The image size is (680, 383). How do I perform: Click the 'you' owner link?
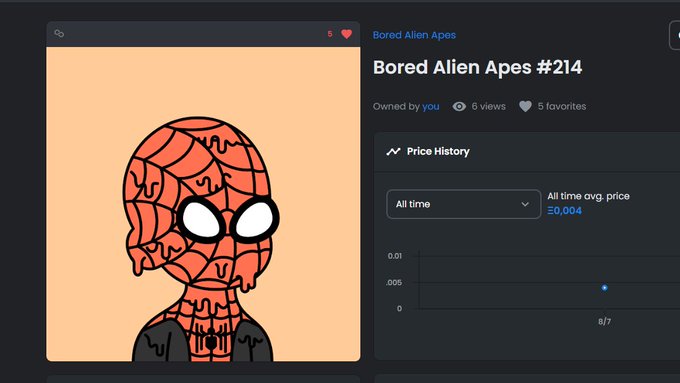point(431,106)
